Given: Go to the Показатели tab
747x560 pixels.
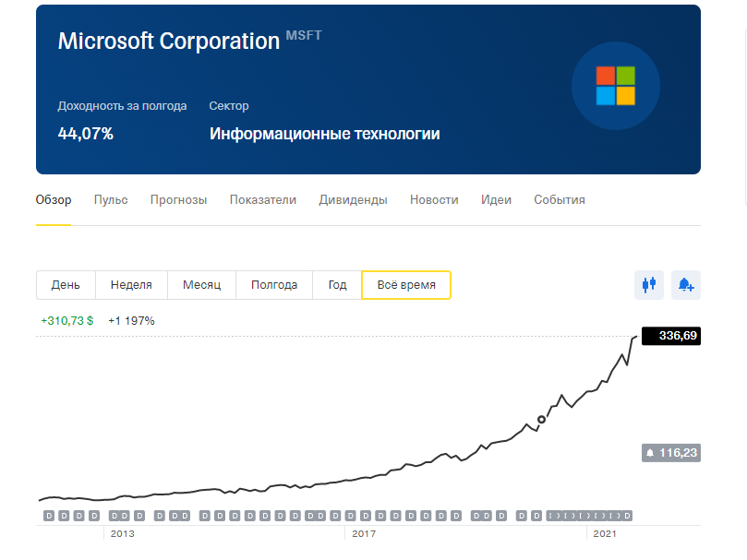Looking at the screenshot, I should tap(263, 200).
